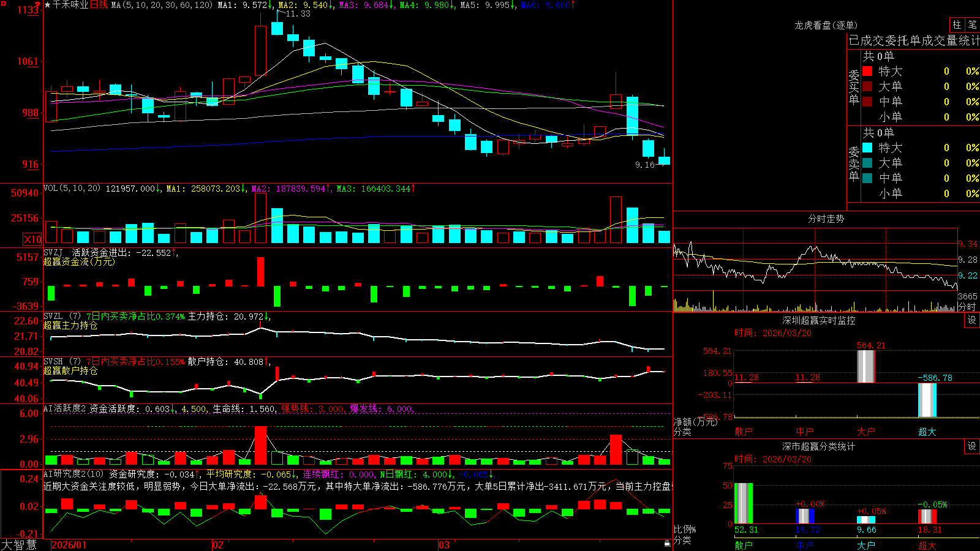The width and height of the screenshot is (980, 551).
Task: Open 设 settings for 深市超赢分类统计
Action: pos(972,446)
